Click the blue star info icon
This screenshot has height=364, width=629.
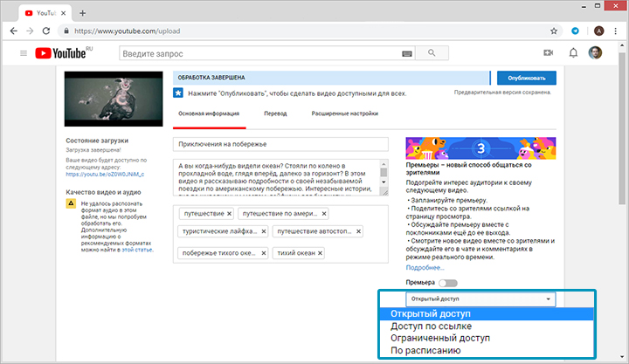coord(178,93)
